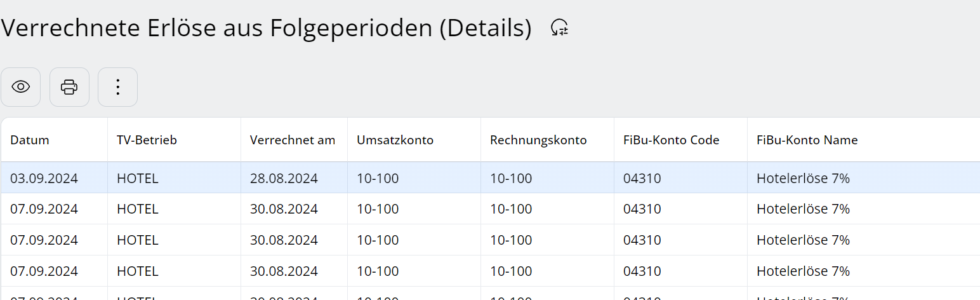Click the Verrechnet am column header
980x300 pixels.
(293, 140)
